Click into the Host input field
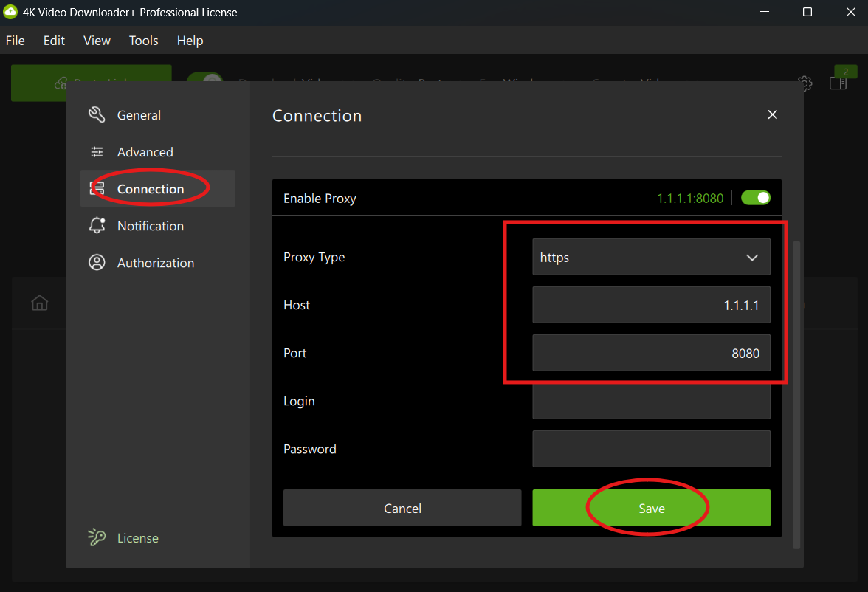Screen dimensions: 868x592 [x=651, y=305]
